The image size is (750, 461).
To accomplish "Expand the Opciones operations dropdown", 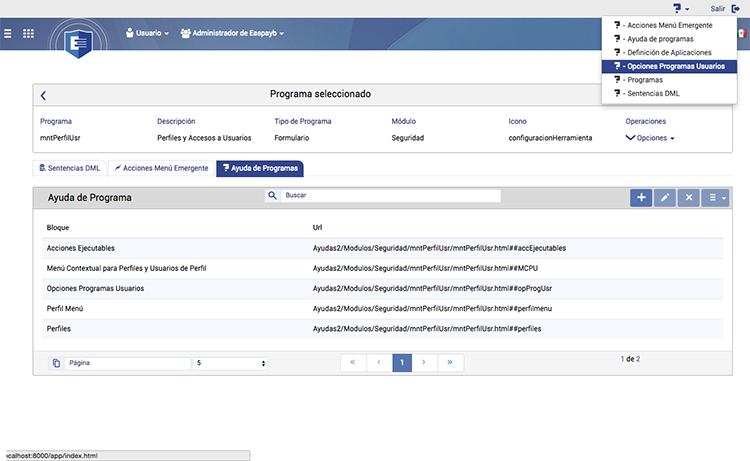I will point(651,138).
